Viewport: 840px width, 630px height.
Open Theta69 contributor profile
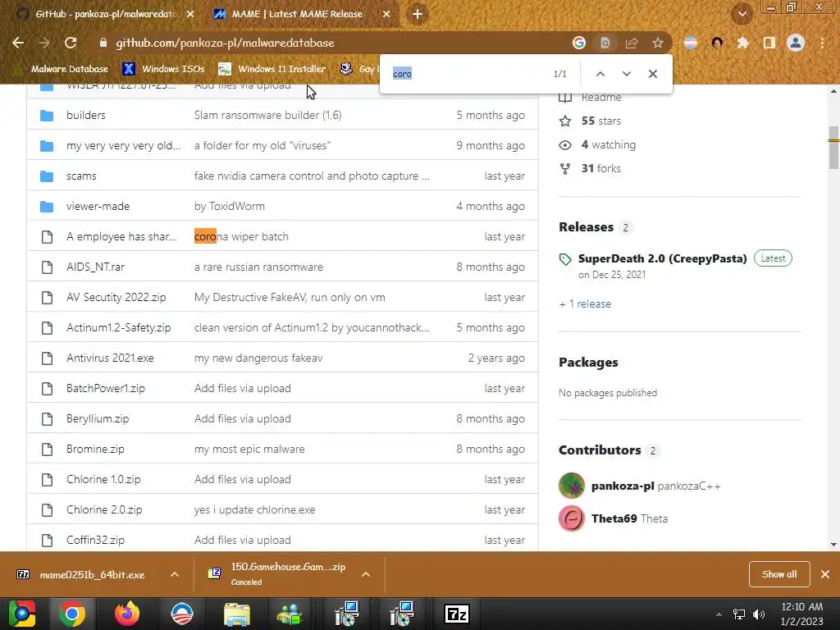614,518
